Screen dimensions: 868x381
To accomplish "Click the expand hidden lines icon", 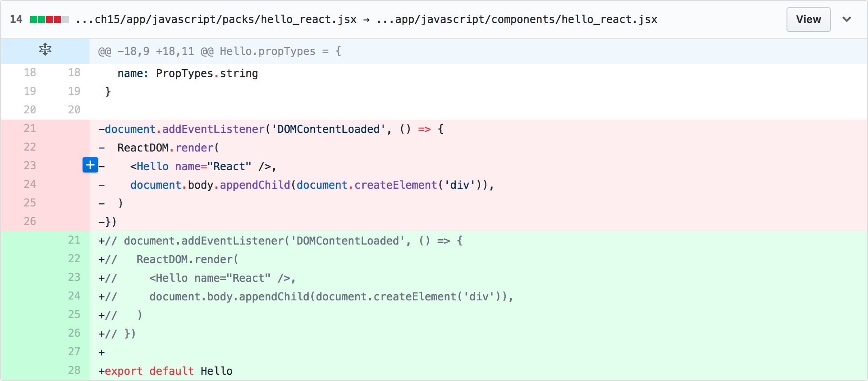I will [45, 50].
